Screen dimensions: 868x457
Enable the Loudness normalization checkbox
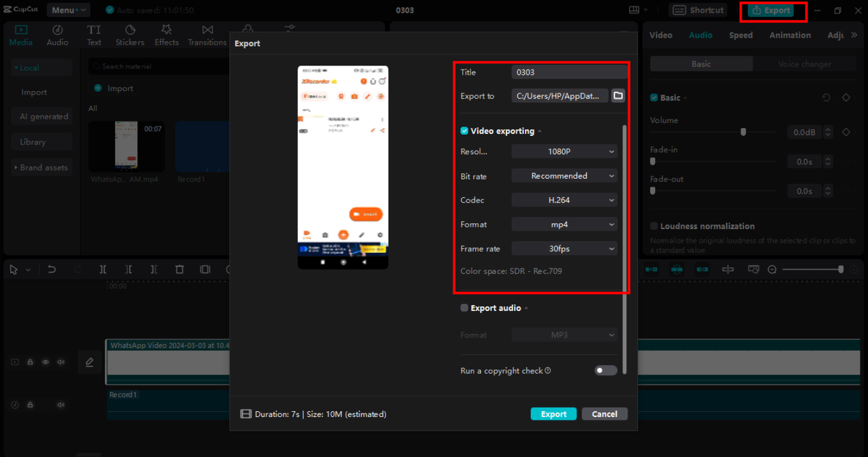654,226
